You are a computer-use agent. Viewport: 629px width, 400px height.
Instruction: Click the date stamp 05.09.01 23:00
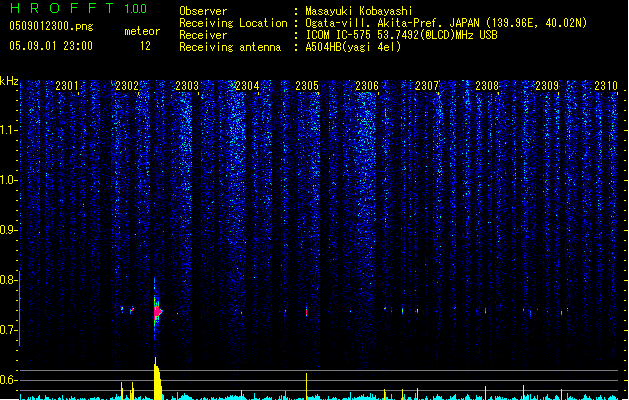tap(51, 46)
